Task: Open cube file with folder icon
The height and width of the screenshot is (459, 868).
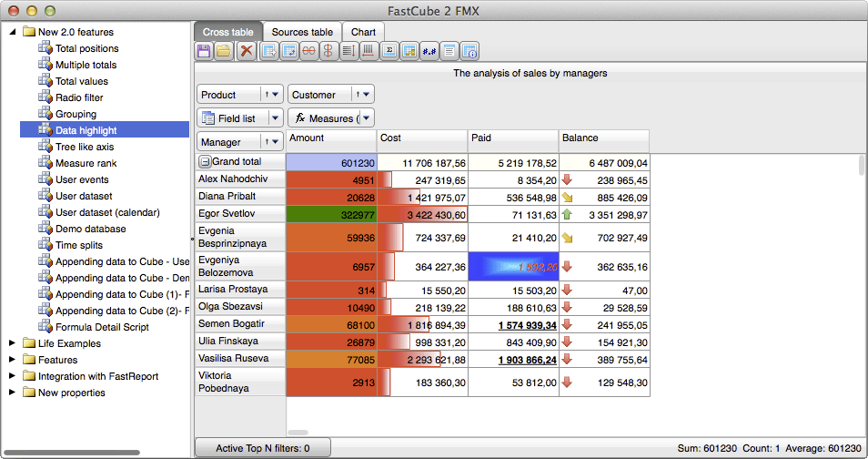Action: [224, 51]
